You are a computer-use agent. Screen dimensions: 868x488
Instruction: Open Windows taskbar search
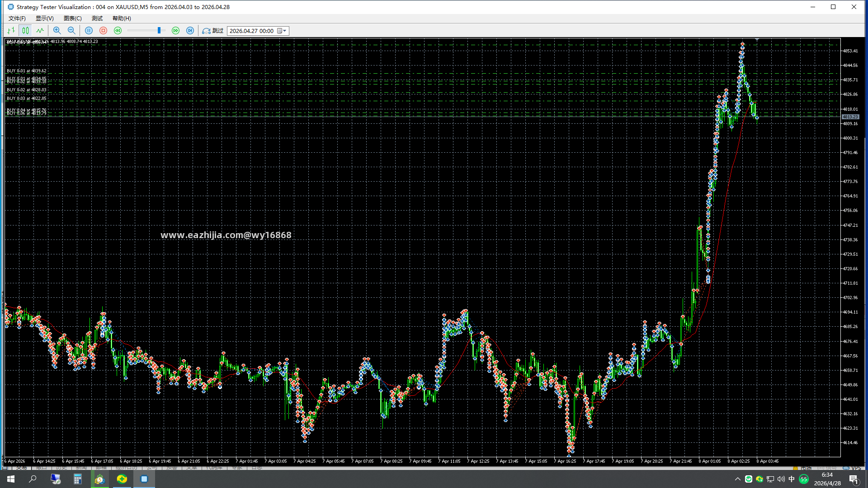[33, 479]
